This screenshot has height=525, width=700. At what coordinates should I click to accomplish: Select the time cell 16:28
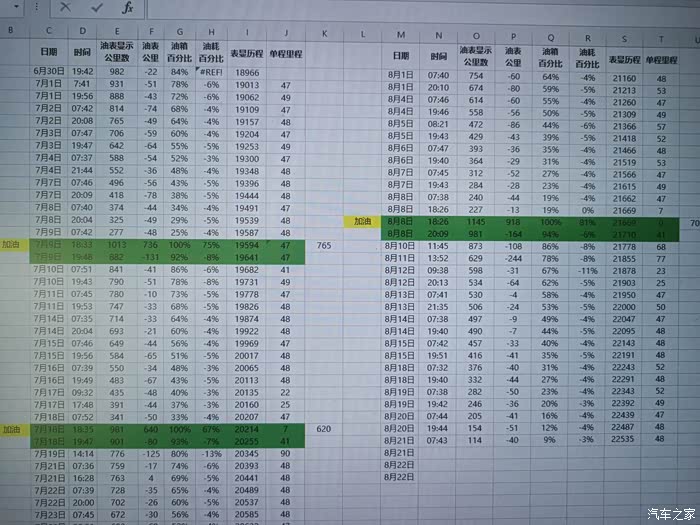tap(83, 478)
